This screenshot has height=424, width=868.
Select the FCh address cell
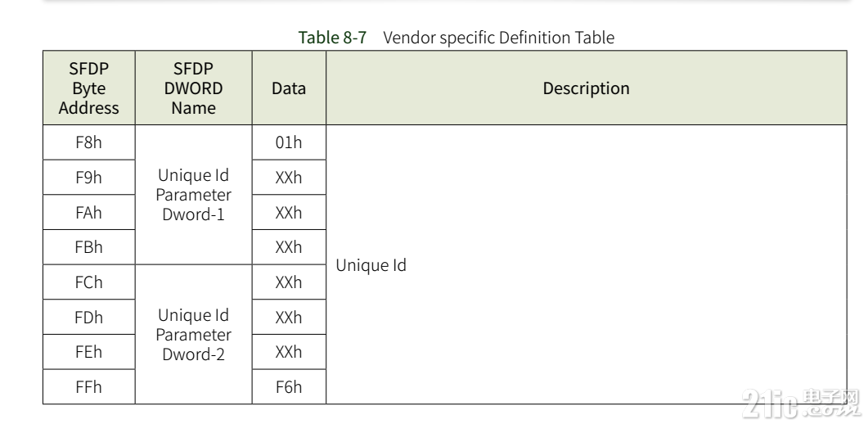pos(89,282)
